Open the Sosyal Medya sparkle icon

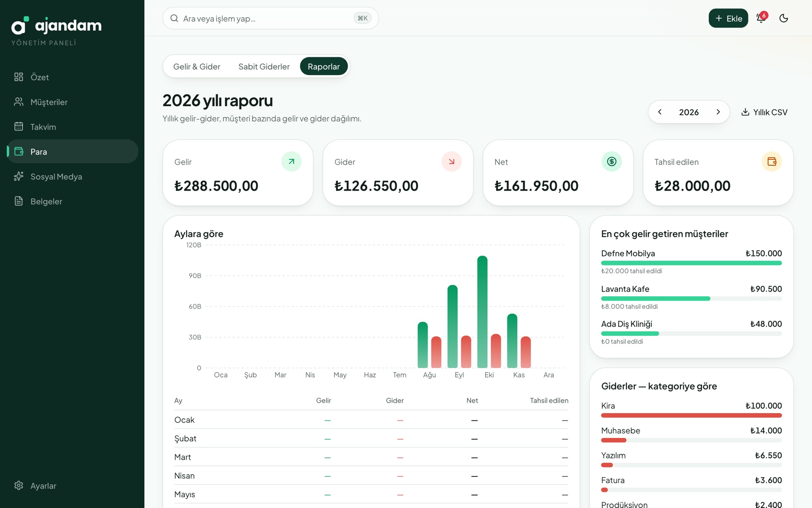tap(18, 176)
